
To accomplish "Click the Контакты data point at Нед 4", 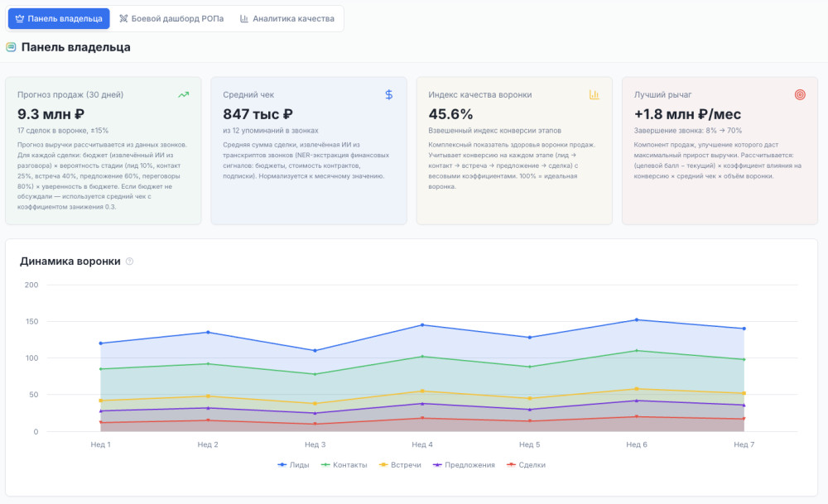I will pyautogui.click(x=422, y=357).
